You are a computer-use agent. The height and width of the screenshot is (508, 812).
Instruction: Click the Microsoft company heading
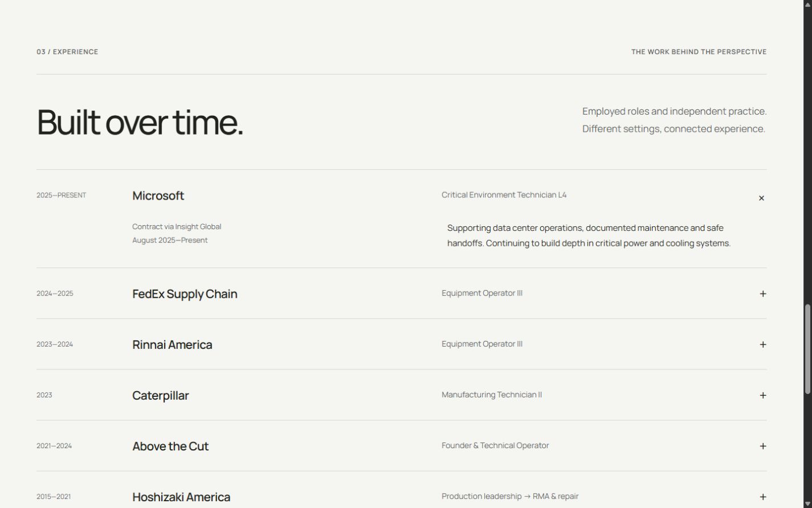[158, 196]
